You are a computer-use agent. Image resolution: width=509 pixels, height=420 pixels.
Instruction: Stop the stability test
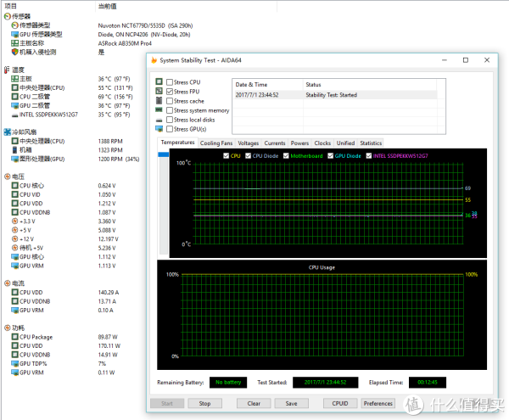click(x=204, y=403)
